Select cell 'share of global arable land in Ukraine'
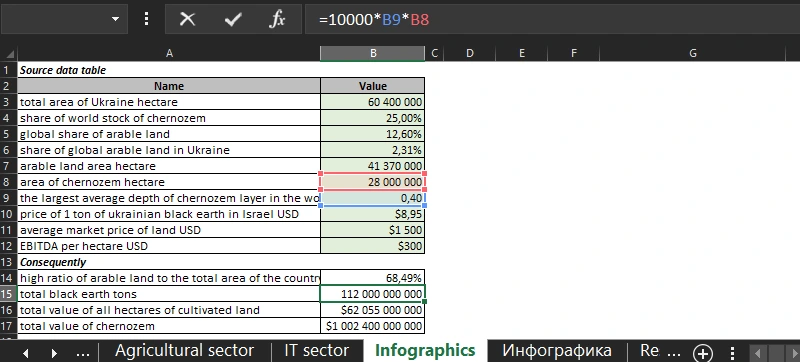 [x=169, y=150]
